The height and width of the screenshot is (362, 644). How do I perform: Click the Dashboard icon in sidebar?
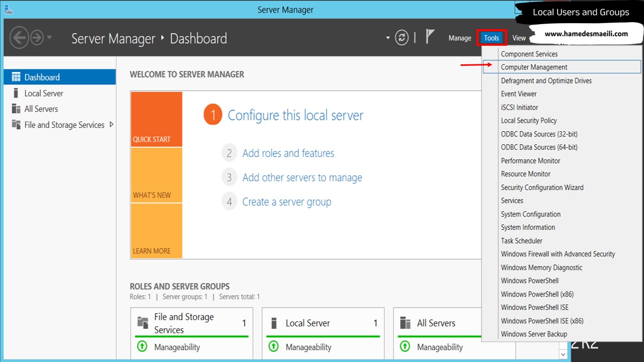[x=16, y=77]
